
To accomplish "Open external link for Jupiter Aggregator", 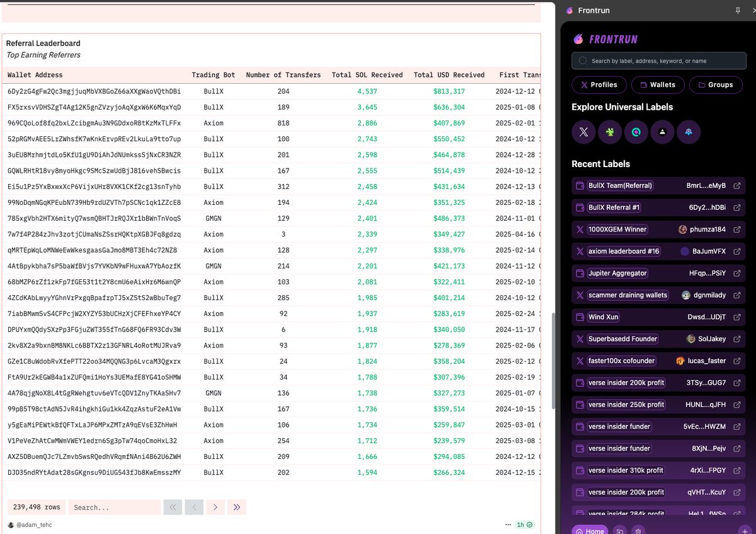I will [x=736, y=274].
